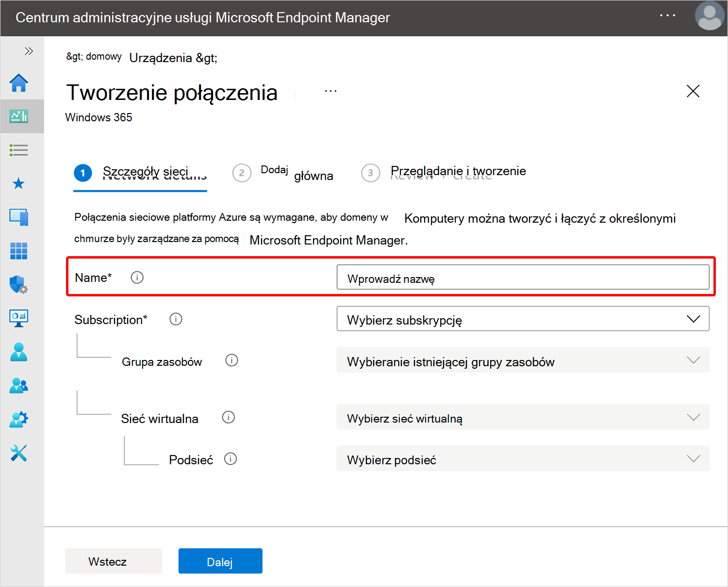Select the Dodaj główna step tab

tap(283, 173)
